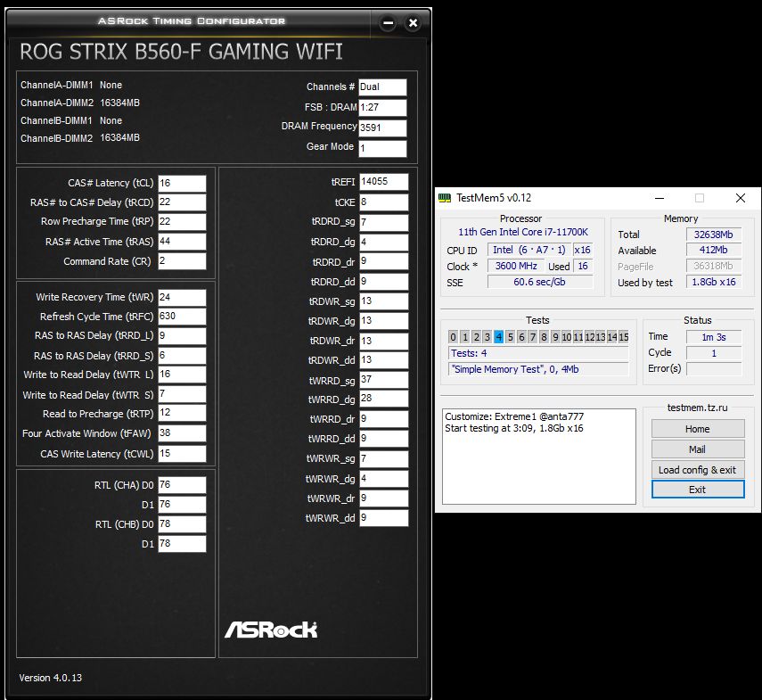Click the Available memory 412Mb value
This screenshot has width=762, height=700.
coord(713,250)
